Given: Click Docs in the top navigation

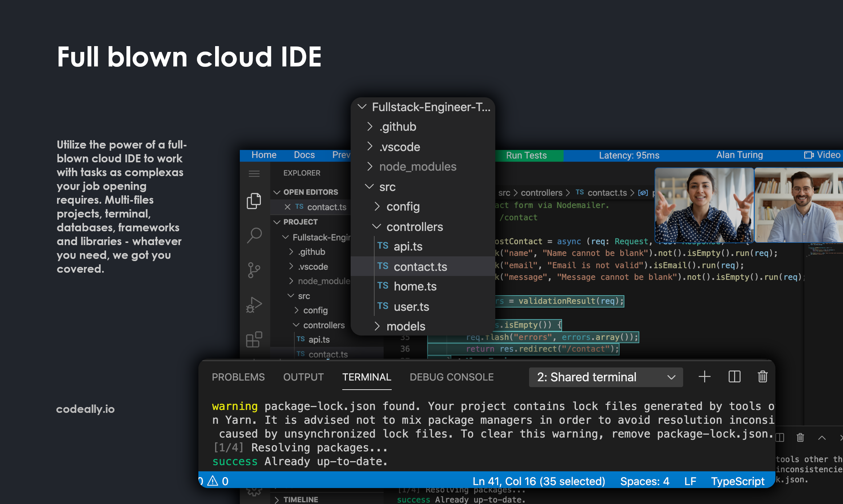Looking at the screenshot, I should coord(304,155).
